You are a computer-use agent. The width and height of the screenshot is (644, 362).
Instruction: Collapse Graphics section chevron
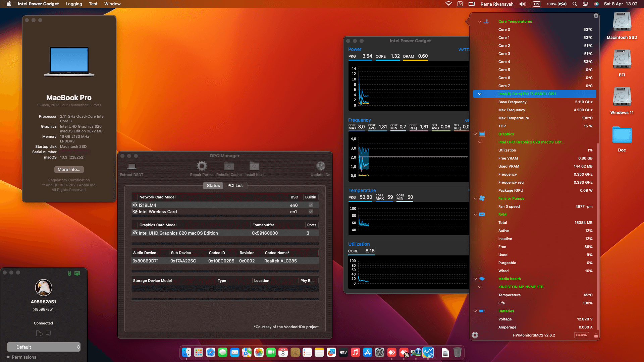[x=475, y=134]
